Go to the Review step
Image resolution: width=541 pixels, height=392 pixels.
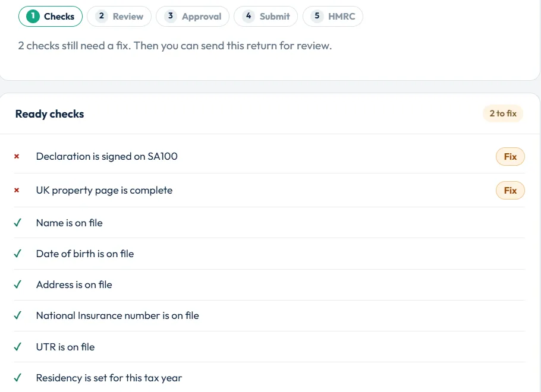tap(119, 16)
